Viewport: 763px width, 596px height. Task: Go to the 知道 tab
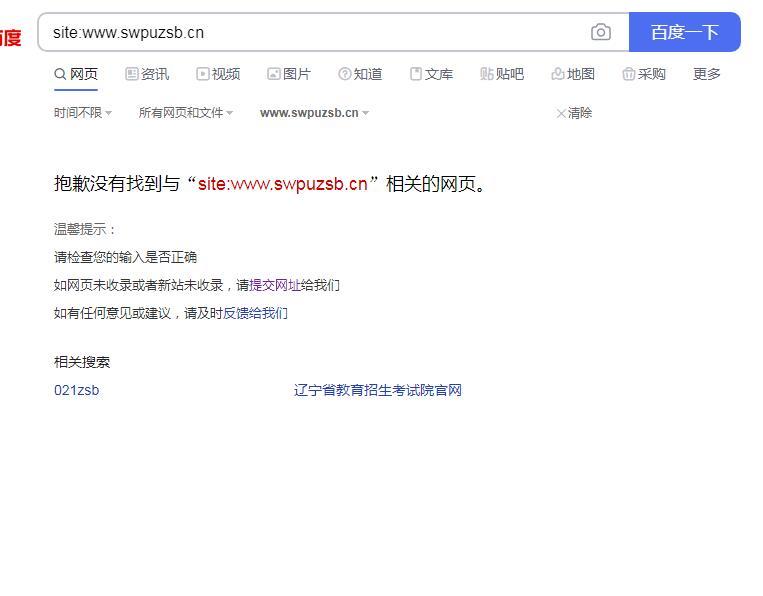point(360,74)
